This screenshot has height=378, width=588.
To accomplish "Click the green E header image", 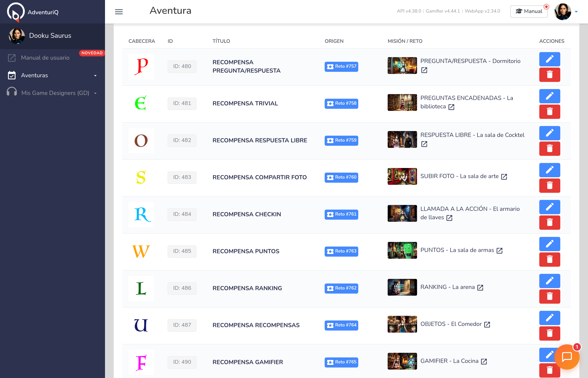I will coord(141,103).
